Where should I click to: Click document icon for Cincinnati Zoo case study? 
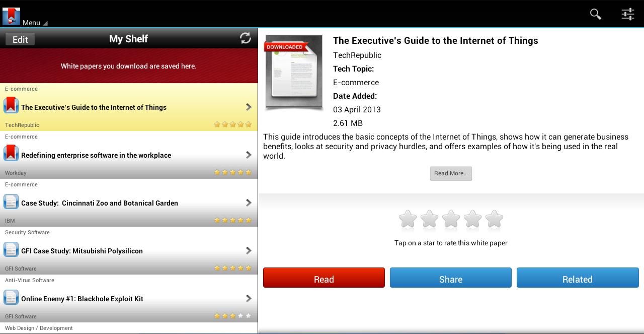11,202
